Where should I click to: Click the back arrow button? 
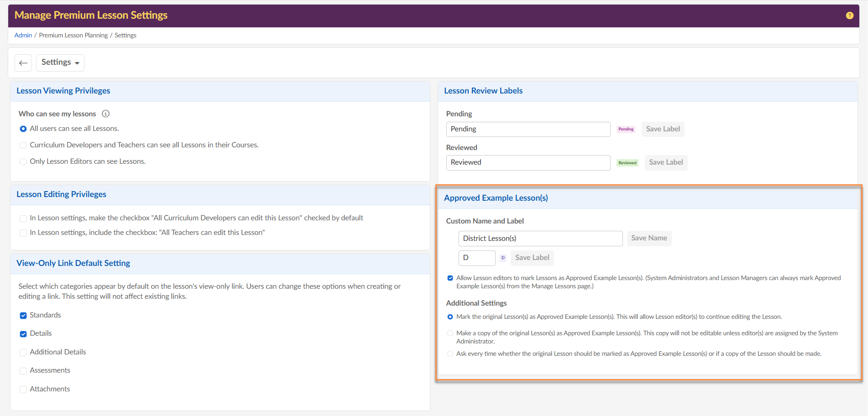point(23,63)
